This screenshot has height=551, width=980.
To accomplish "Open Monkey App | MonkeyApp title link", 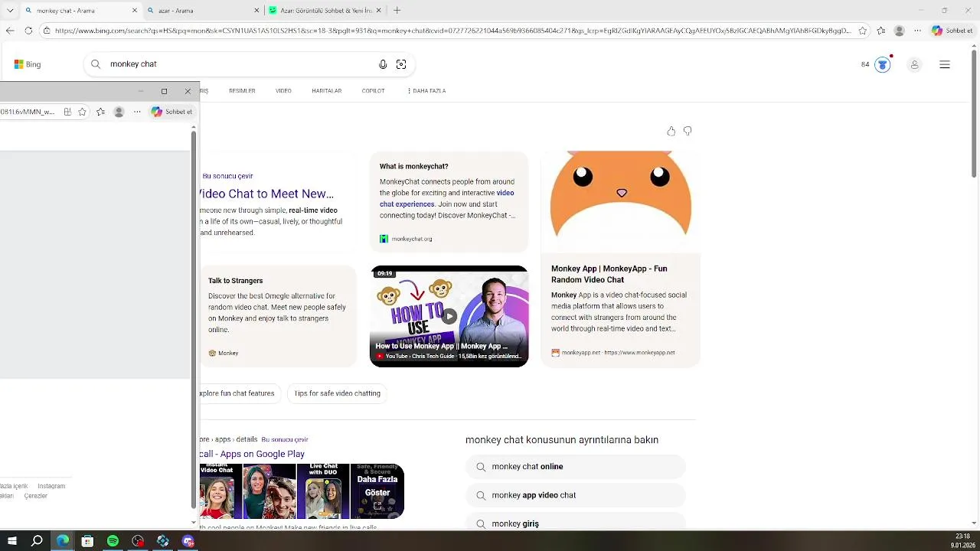I will click(x=609, y=274).
